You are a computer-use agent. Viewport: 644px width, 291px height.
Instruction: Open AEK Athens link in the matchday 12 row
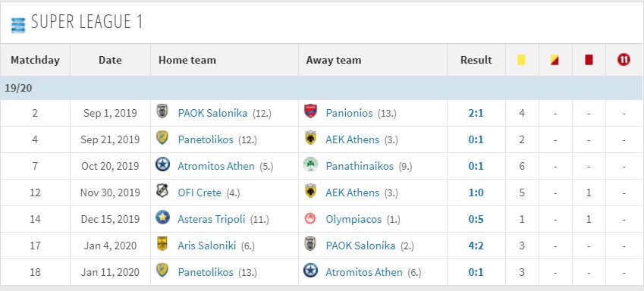point(353,192)
